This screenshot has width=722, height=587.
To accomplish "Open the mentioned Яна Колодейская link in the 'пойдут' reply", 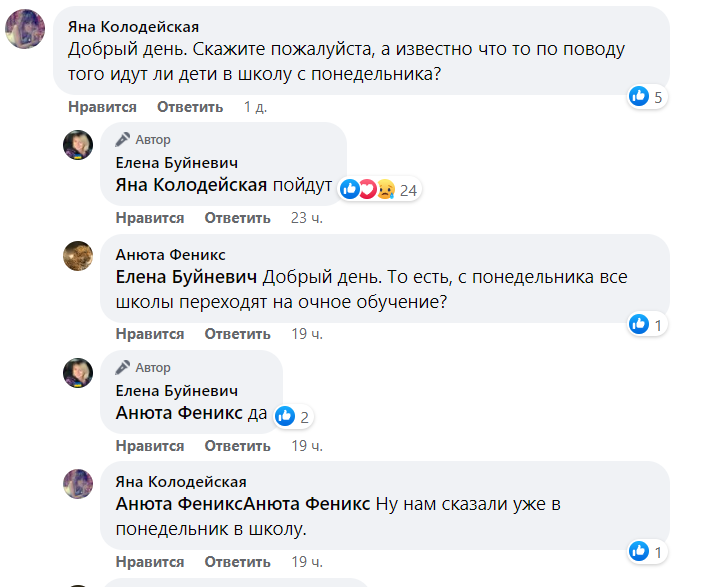I will 191,185.
